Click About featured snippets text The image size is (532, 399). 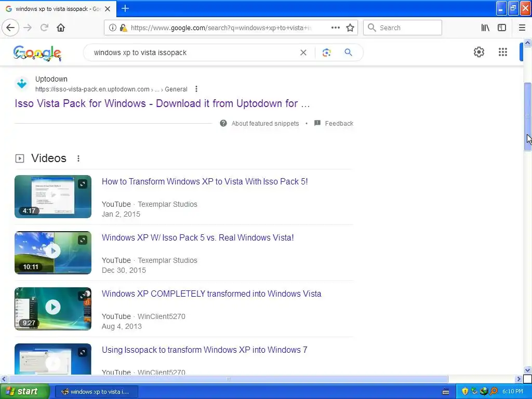[265, 124]
